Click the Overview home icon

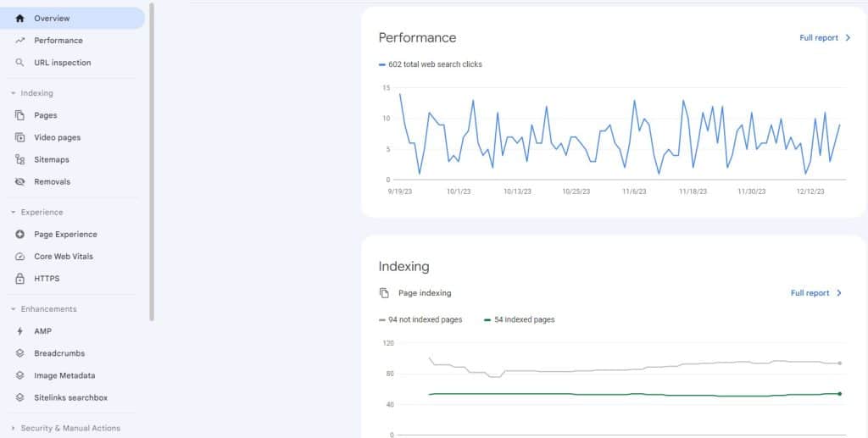(19, 19)
